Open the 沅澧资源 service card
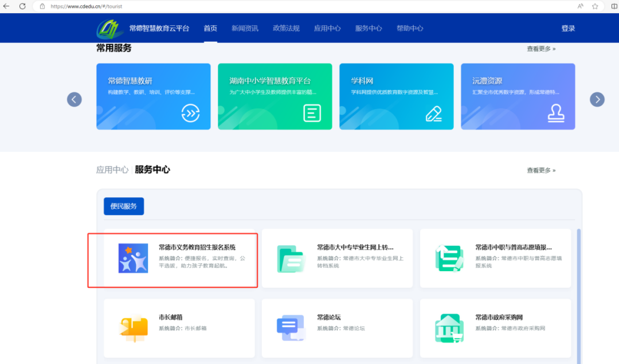 tap(518, 96)
